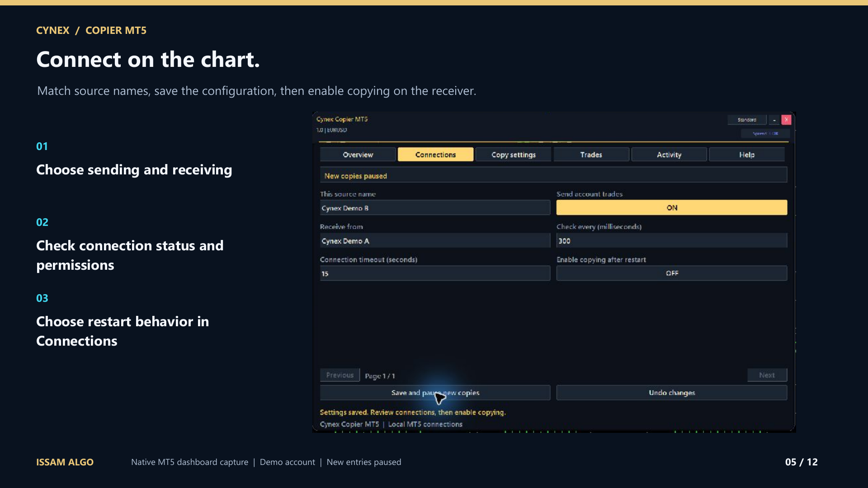This screenshot has height=488, width=868.
Task: Go to the Activity tab
Action: click(669, 155)
